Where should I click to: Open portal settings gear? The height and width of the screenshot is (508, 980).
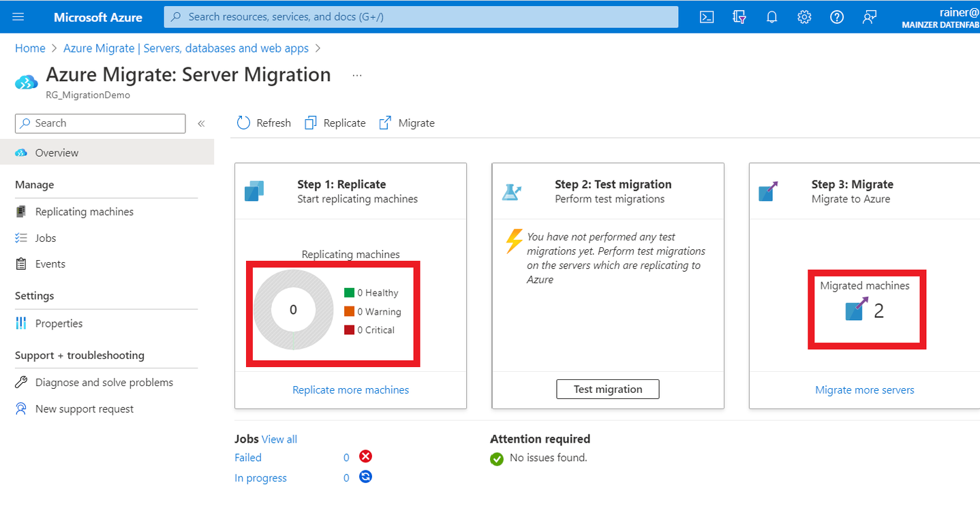pos(804,17)
